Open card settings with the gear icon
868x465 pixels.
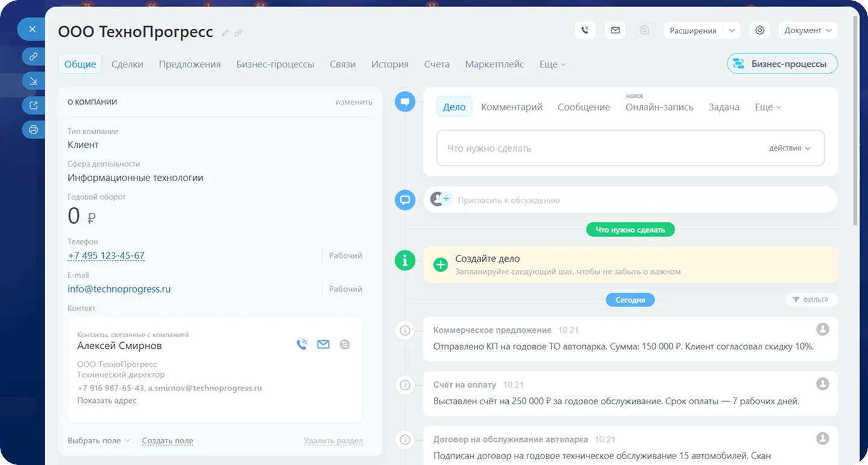click(x=759, y=30)
